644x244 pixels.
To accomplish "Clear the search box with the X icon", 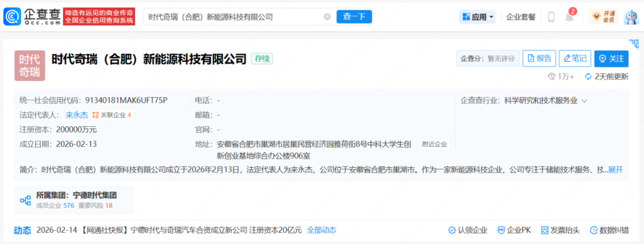I will tap(327, 17).
